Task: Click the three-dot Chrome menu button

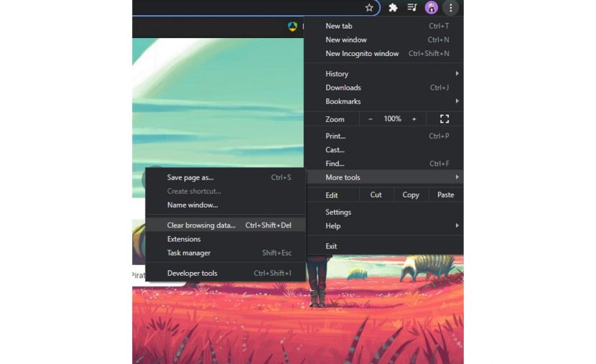Action: 451,8
